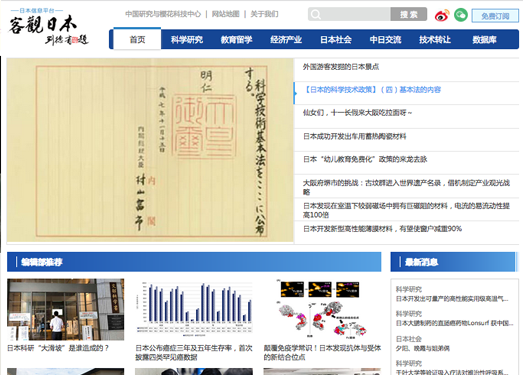The width and height of the screenshot is (523, 375).
Task: Open headline 【日本的科学技术政策】(四)基本法的内容
Action: (372, 90)
